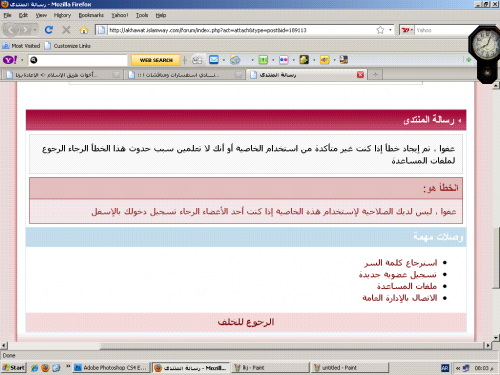Expand the green icon dropdown arrow
The height and width of the screenshot is (375, 500).
[273, 60]
